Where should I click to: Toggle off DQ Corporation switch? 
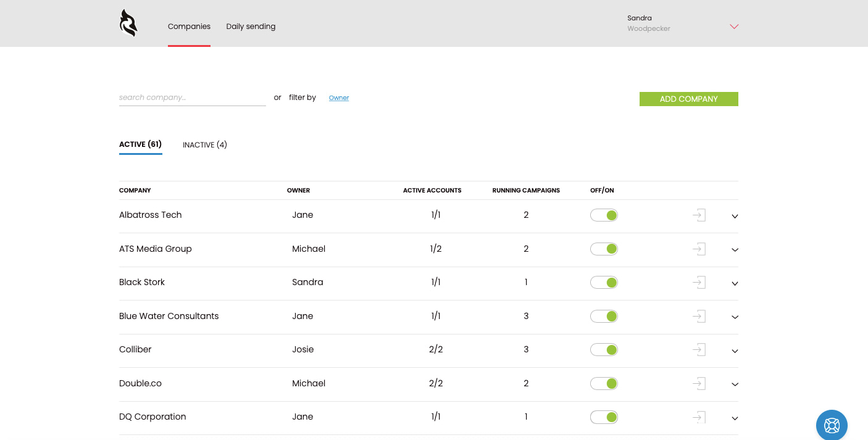[x=604, y=417]
